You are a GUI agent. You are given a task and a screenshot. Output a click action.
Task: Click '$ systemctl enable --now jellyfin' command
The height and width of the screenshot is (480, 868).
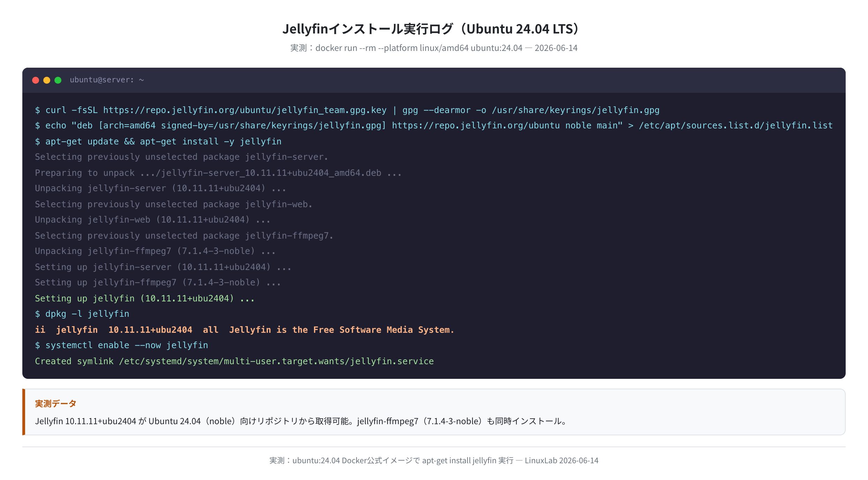click(x=121, y=345)
